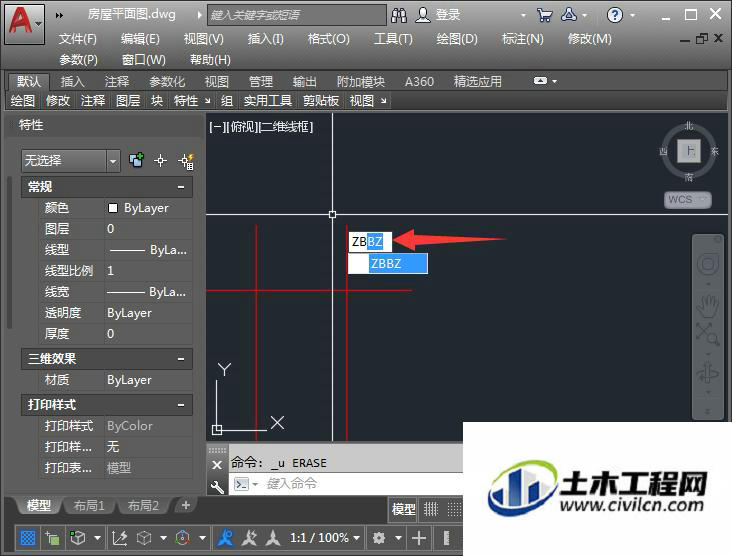Select the Pan hand tool
Screen dimensions: 732x556
708,306
